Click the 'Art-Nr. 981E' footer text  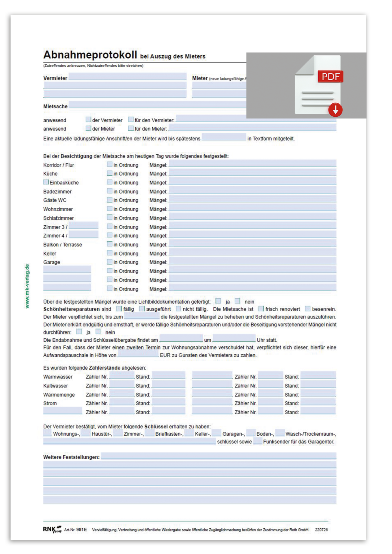[75, 529]
